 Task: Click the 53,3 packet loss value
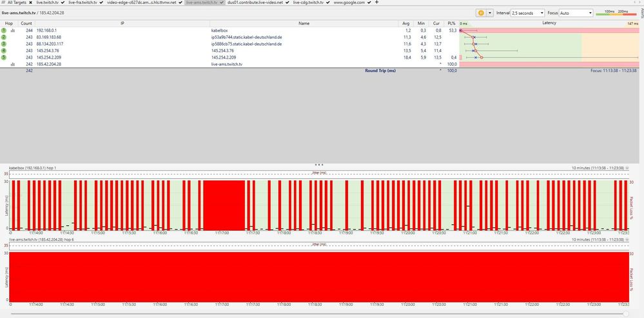click(x=453, y=30)
